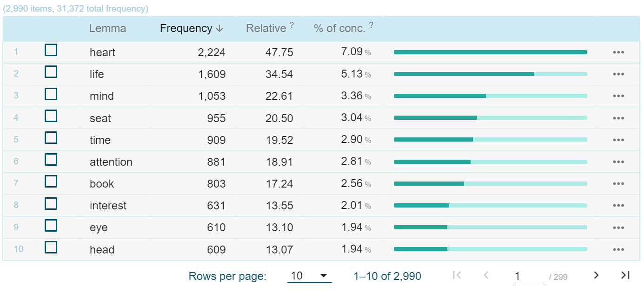
Task: Sort by the % of conc. column
Action: click(339, 28)
